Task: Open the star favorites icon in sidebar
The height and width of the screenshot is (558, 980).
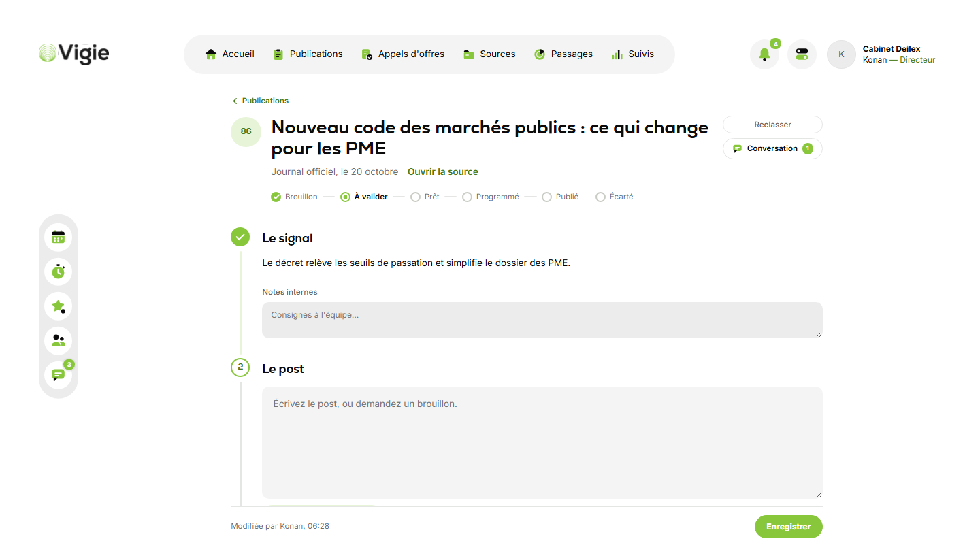Action: [x=59, y=306]
